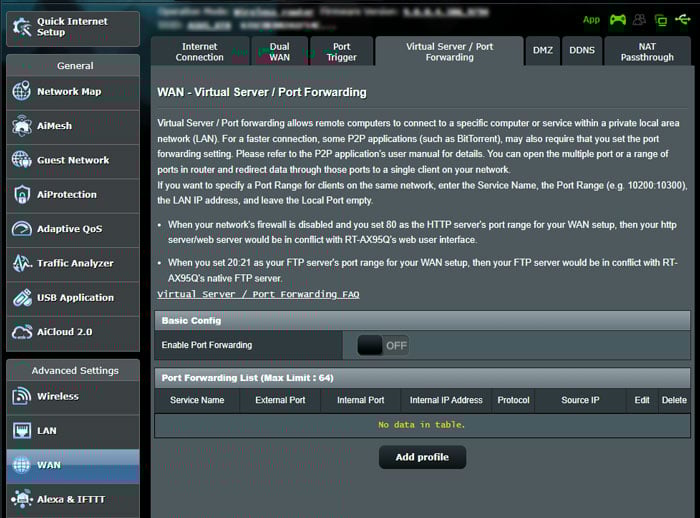
Task: Click the Traffic Analyzer graph icon
Action: tap(22, 263)
